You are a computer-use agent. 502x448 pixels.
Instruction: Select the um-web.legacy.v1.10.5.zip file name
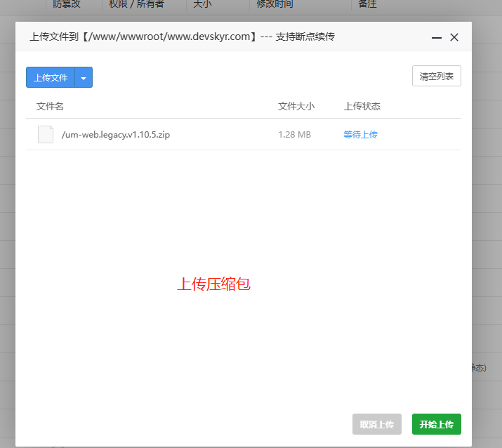coord(116,135)
